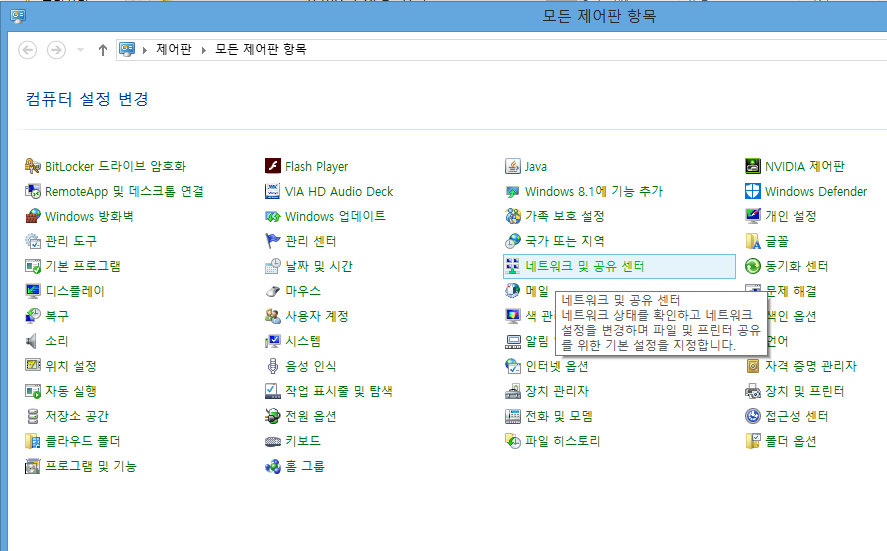
Task: Click the 디스플레이 monitor icon
Action: click(33, 291)
